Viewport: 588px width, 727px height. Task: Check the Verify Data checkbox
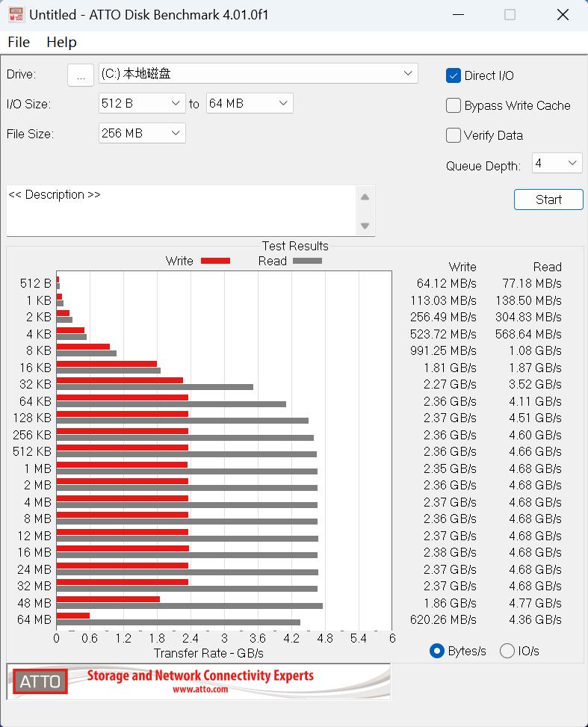454,135
